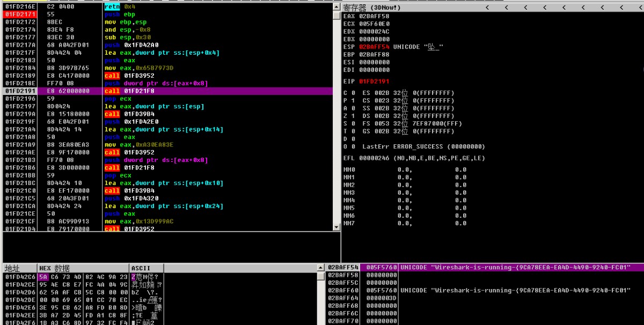Select the stack row at address 02BAFF58
Viewport: 644px width, 325px height.
(x=485, y=275)
